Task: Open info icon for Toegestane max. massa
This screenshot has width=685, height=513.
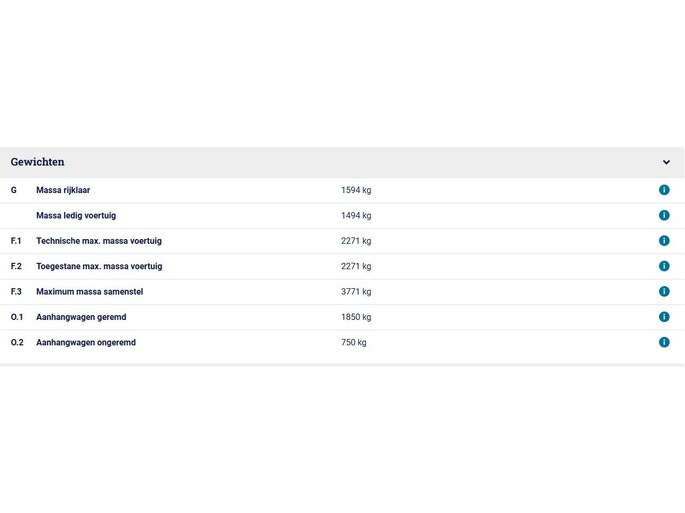Action: [x=664, y=266]
